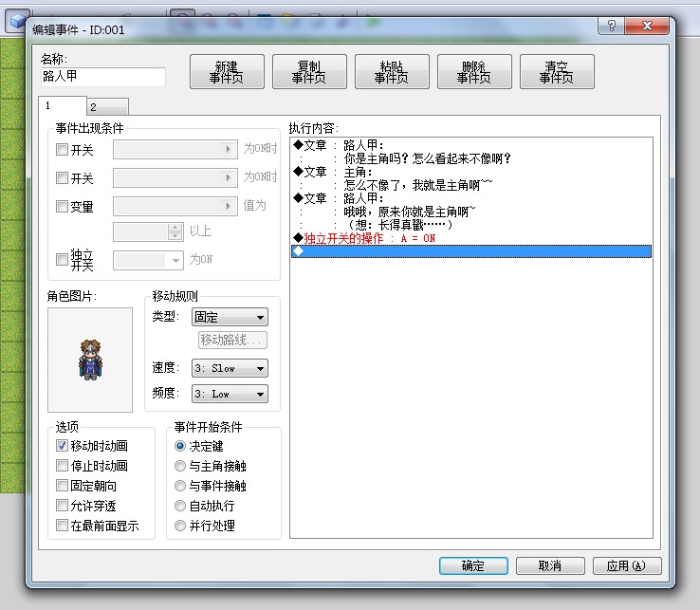Image resolution: width=700 pixels, height=610 pixels.
Task: Select the highlighted empty command row
Action: click(471, 251)
